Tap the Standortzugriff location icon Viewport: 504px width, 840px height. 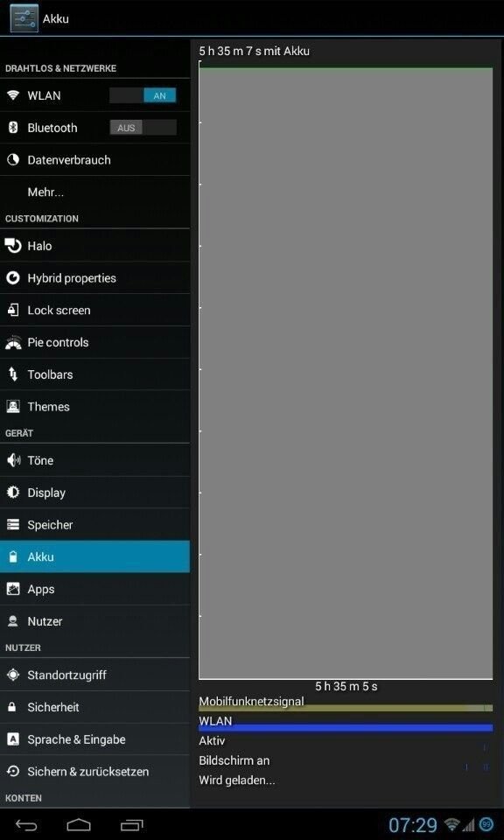[13, 675]
